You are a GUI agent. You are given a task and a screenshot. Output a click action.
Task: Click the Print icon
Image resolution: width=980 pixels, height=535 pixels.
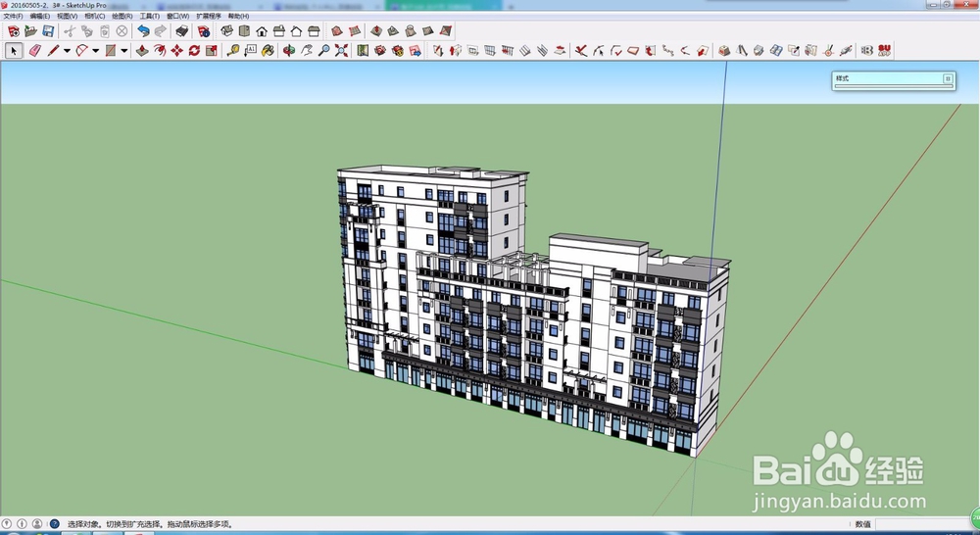182,31
